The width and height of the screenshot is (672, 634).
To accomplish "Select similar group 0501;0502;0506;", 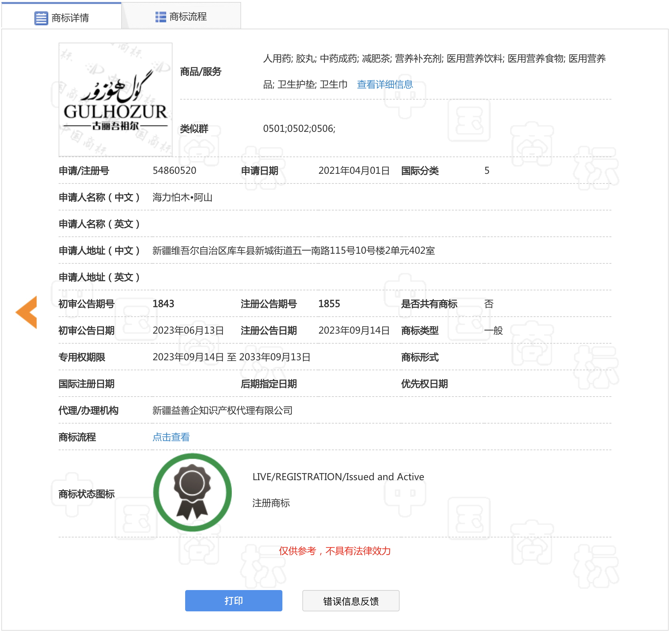I will tap(299, 129).
